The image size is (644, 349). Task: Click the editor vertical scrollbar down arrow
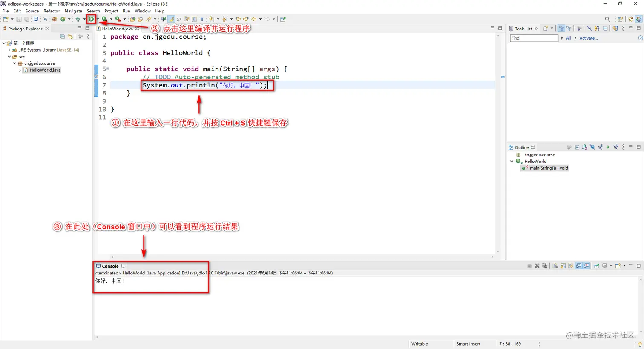tap(497, 252)
